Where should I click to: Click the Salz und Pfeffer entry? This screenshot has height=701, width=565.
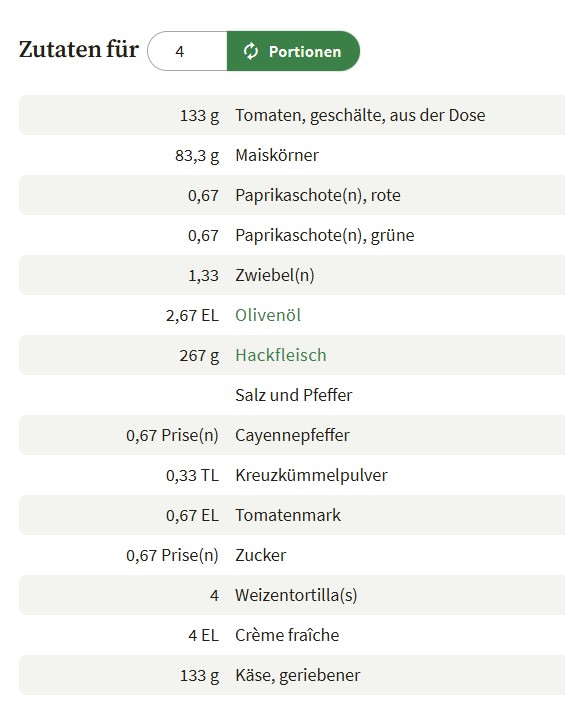click(294, 395)
